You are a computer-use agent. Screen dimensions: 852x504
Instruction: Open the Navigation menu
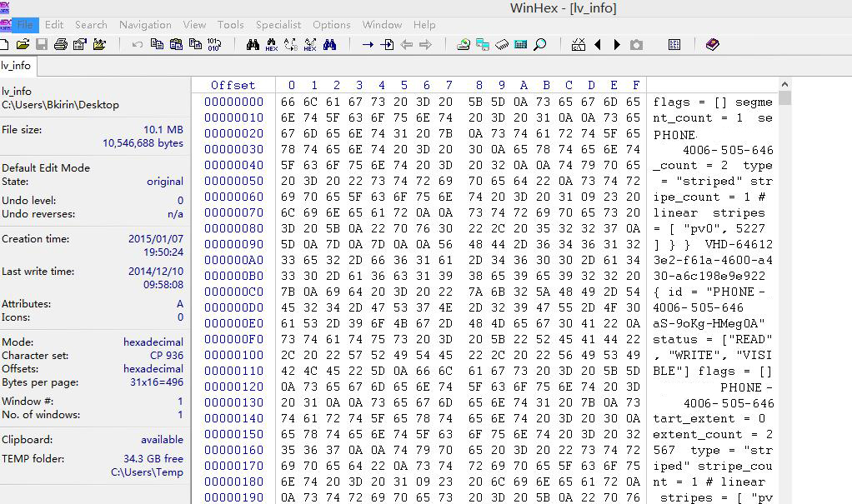tap(145, 25)
